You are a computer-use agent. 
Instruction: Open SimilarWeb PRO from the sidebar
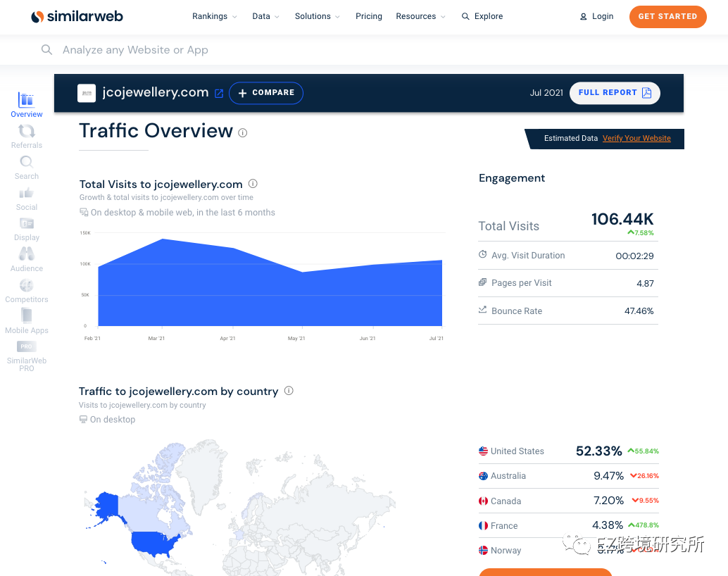pos(27,356)
